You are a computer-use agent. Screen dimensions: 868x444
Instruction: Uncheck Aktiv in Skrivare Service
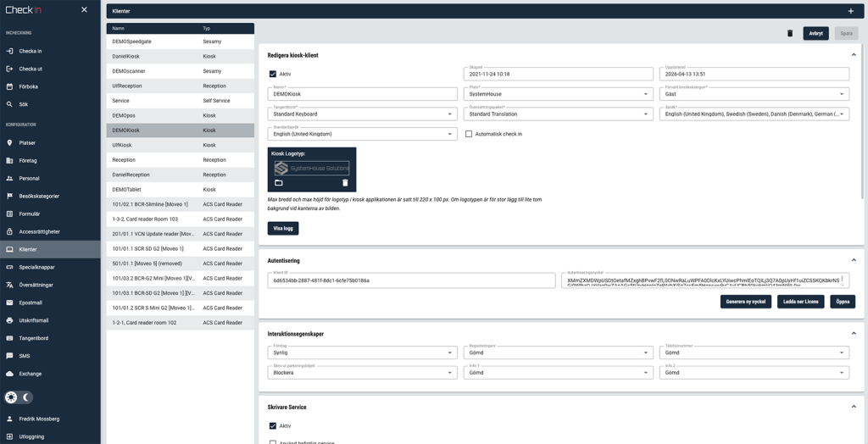(272, 425)
